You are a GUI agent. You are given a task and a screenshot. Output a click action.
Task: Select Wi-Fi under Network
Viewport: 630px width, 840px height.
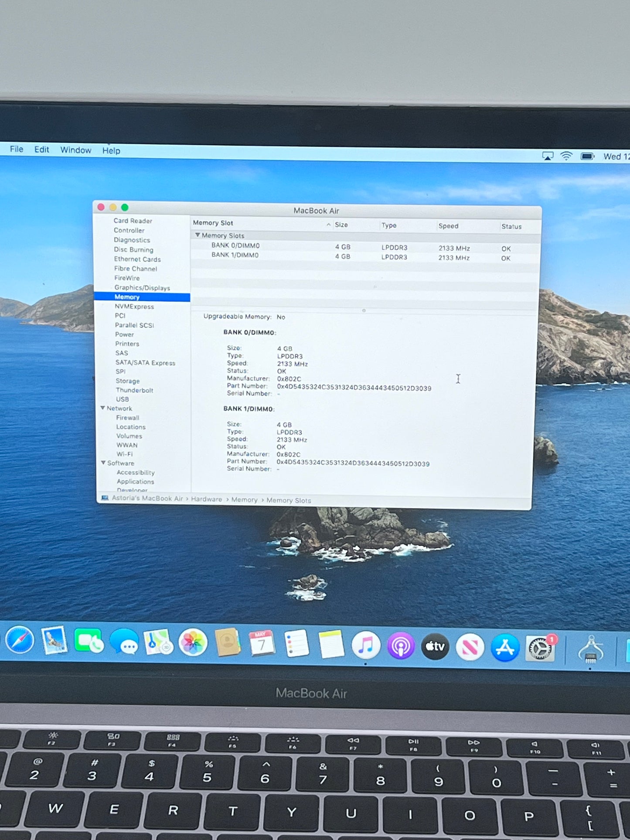coord(124,454)
